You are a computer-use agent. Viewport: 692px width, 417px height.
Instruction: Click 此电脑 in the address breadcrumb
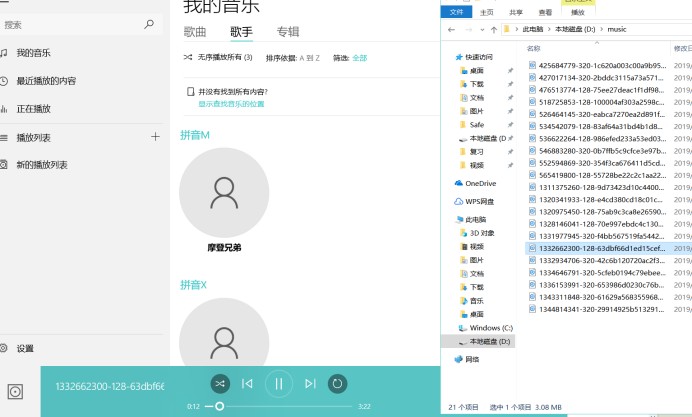[x=533, y=29]
